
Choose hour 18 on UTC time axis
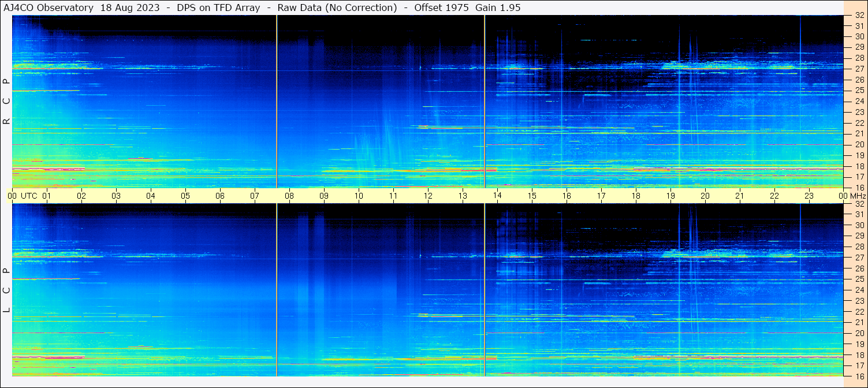[636, 196]
